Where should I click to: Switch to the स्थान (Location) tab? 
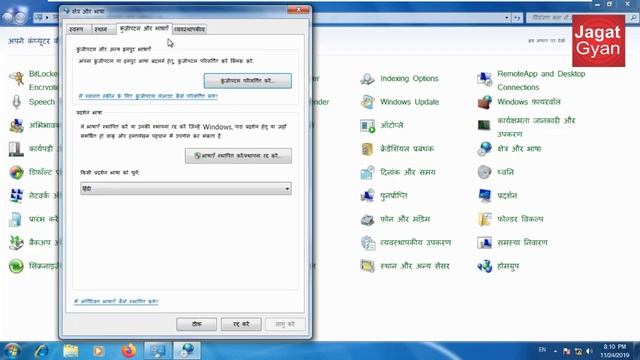click(103, 29)
